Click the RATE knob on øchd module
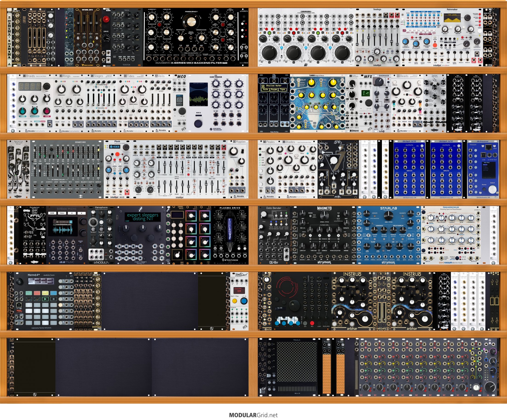Image resolution: width=507 pixels, height=420 pixels. click(x=266, y=280)
